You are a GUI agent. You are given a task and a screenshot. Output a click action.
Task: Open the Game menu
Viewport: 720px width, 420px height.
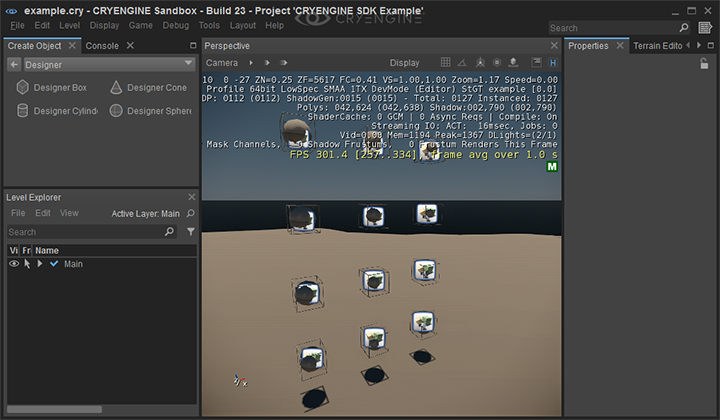click(141, 25)
